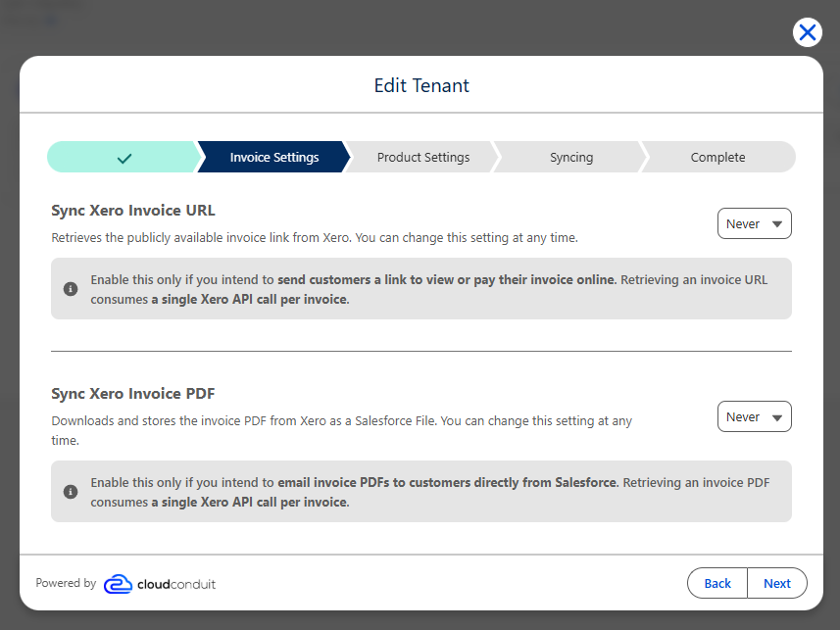This screenshot has height=630, width=840.
Task: Select the Invoice Settings step
Action: pos(273,157)
